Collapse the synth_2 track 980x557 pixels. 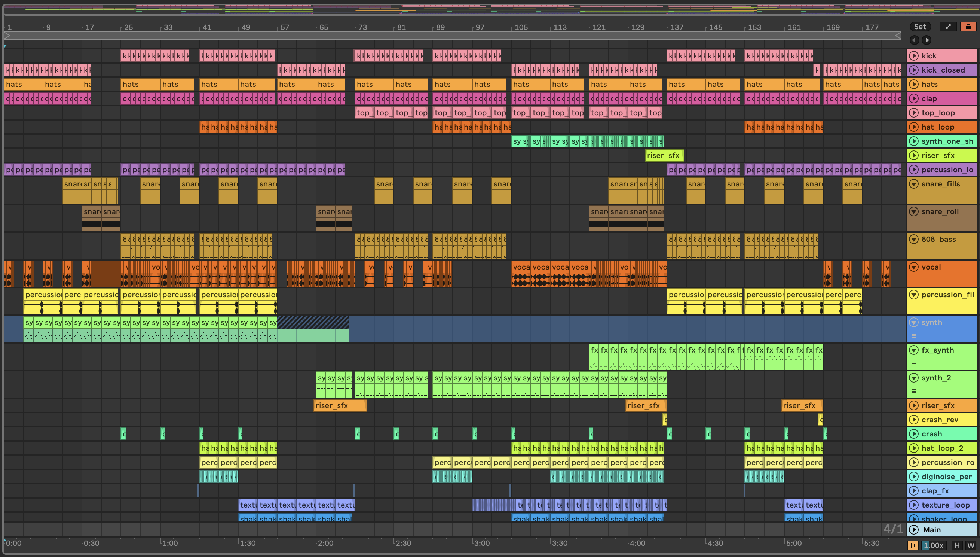tap(913, 378)
